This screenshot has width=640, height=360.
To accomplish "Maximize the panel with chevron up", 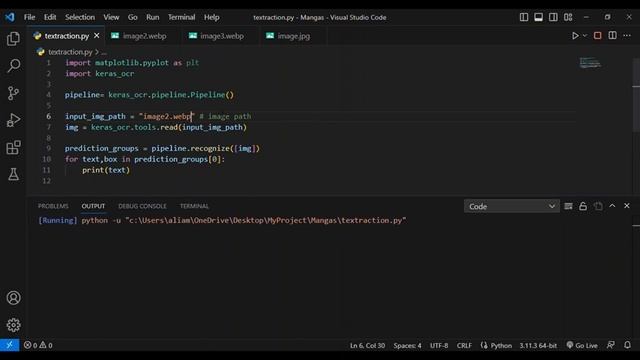I will pyautogui.click(x=612, y=206).
